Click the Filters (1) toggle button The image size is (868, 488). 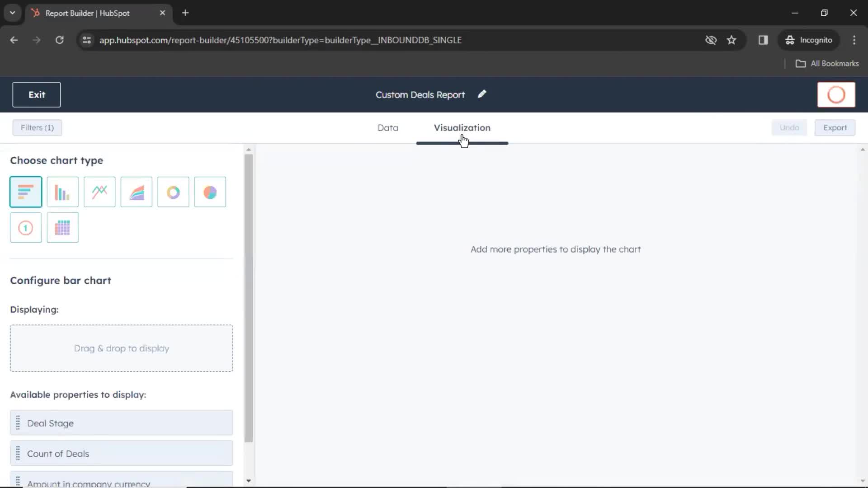pos(37,127)
